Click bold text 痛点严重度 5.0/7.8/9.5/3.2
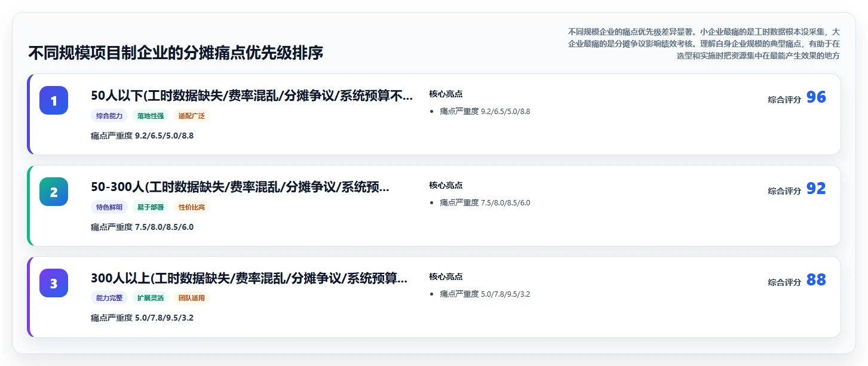 pos(142,318)
